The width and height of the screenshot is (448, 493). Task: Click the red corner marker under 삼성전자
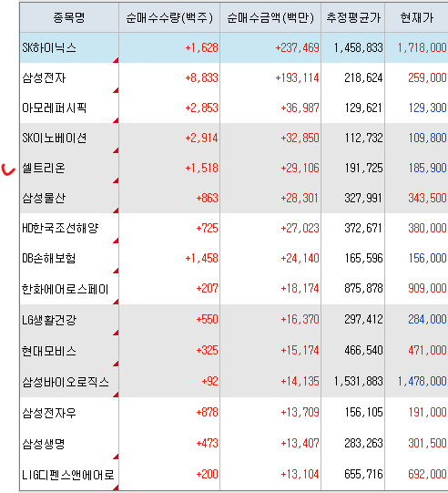pyautogui.click(x=116, y=90)
